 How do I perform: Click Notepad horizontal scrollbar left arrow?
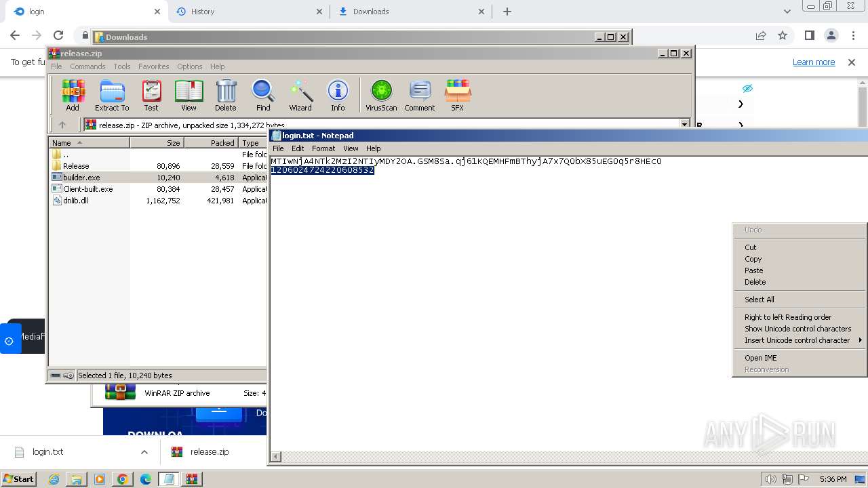pyautogui.click(x=275, y=457)
